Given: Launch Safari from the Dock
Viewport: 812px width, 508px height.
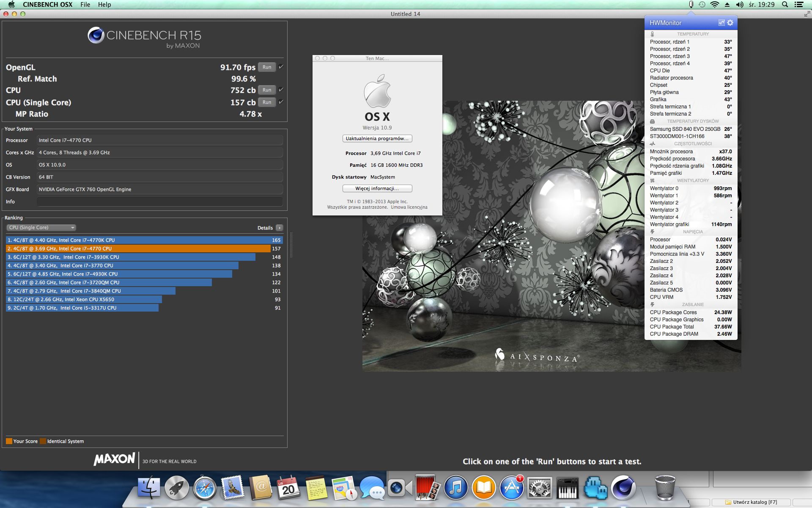Looking at the screenshot, I should pos(205,488).
